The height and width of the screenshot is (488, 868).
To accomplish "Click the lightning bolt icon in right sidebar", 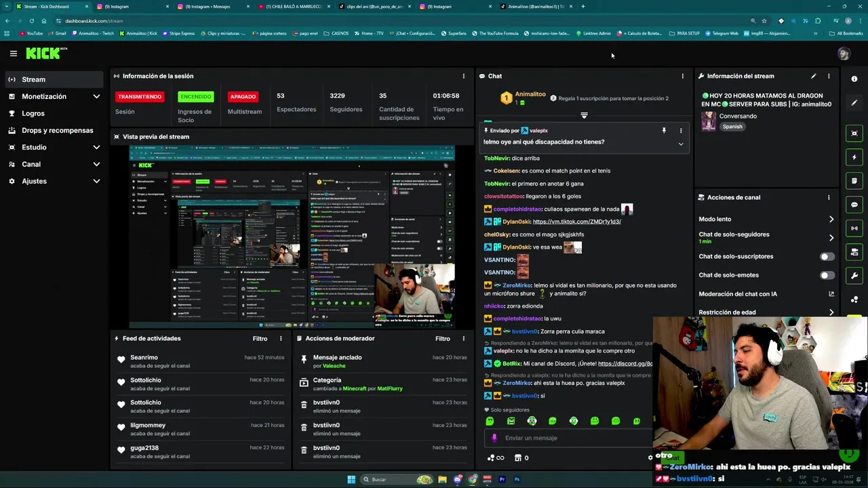I will pyautogui.click(x=854, y=157).
